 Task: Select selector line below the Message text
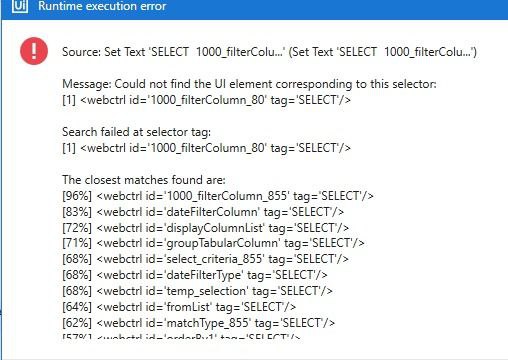[206, 100]
